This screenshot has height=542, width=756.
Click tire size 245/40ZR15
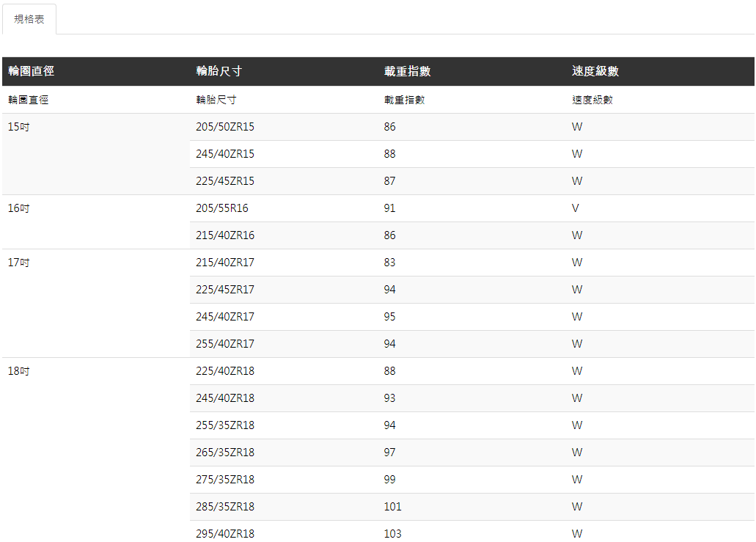click(225, 154)
